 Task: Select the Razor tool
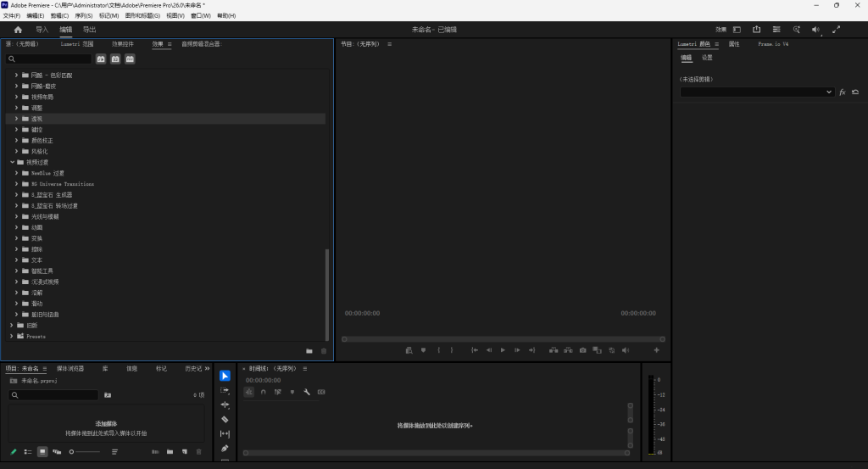[x=225, y=419]
